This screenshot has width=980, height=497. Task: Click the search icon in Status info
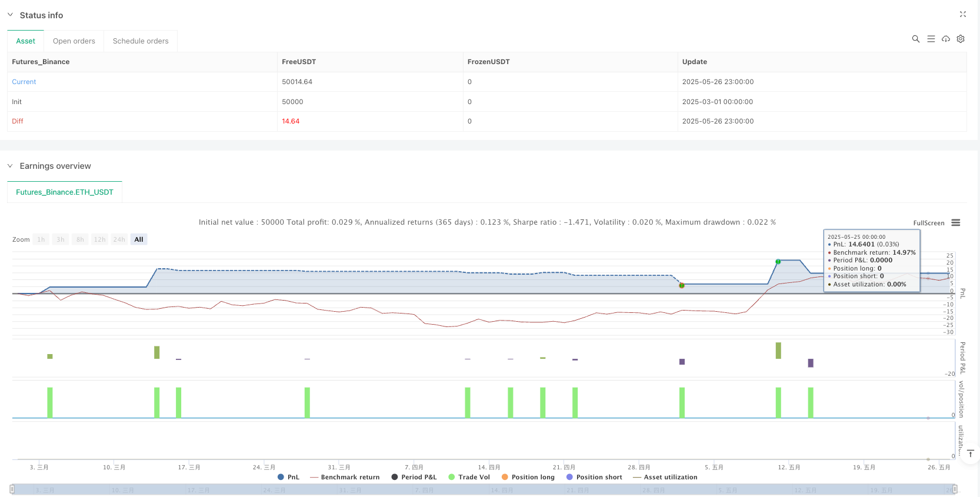(915, 39)
